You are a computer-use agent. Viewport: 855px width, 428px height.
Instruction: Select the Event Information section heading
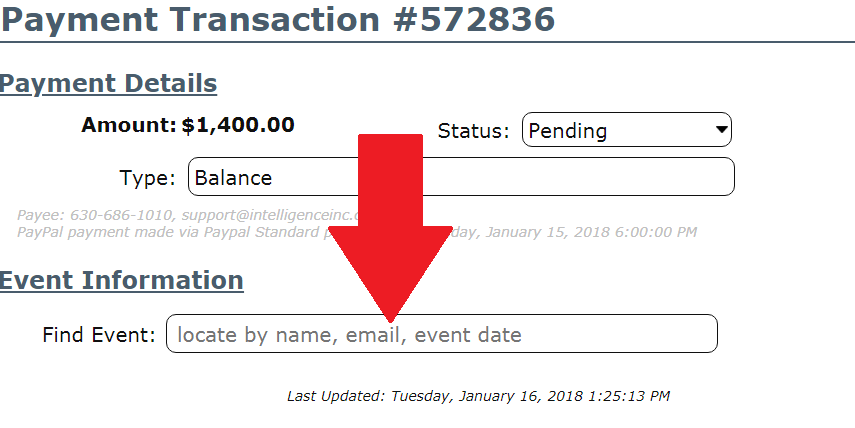(121, 280)
